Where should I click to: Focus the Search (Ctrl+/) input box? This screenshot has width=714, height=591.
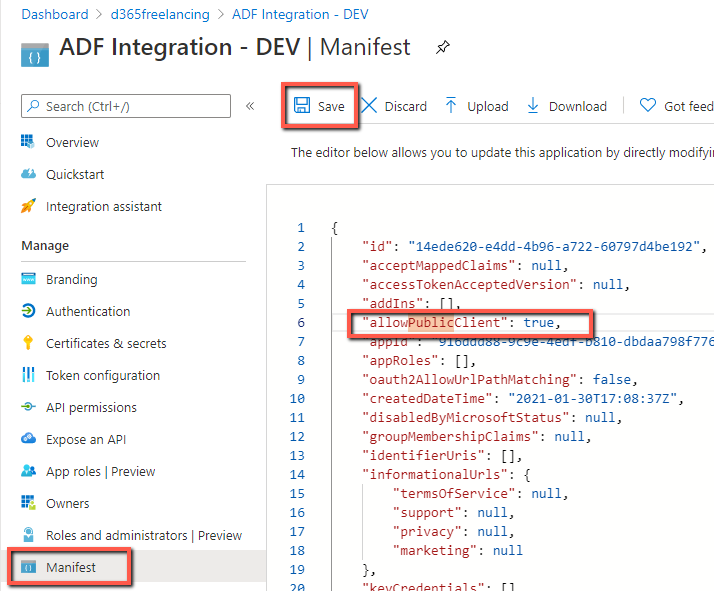pyautogui.click(x=126, y=106)
